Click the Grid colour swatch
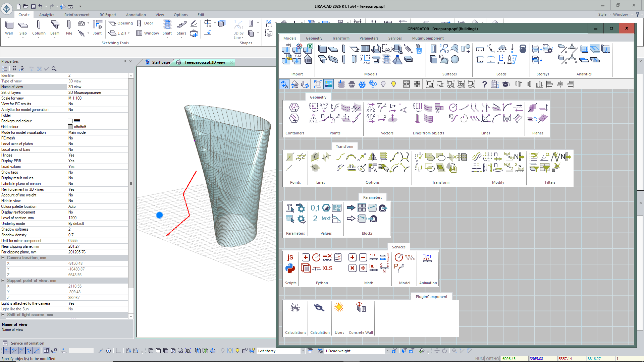 coord(70,127)
